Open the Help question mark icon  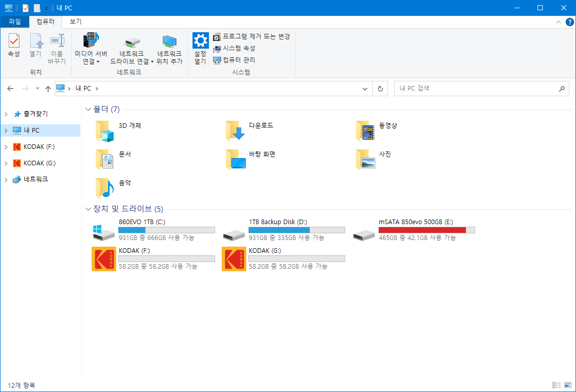[569, 22]
